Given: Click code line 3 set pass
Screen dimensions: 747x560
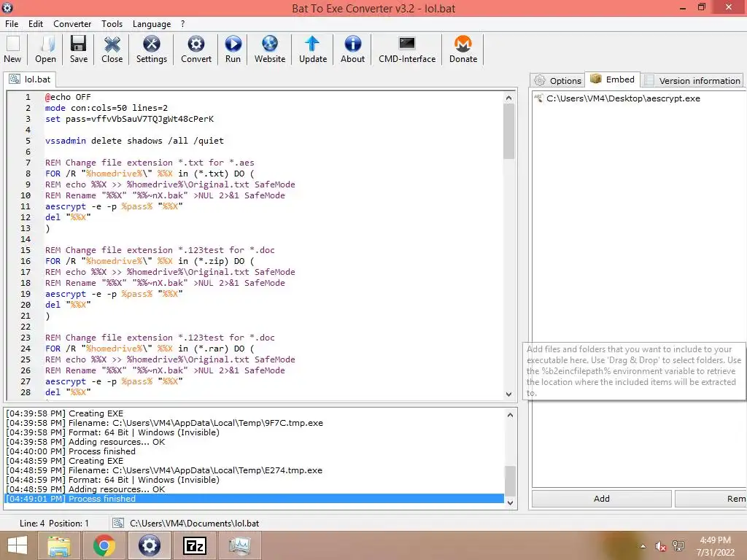Looking at the screenshot, I should [x=129, y=119].
